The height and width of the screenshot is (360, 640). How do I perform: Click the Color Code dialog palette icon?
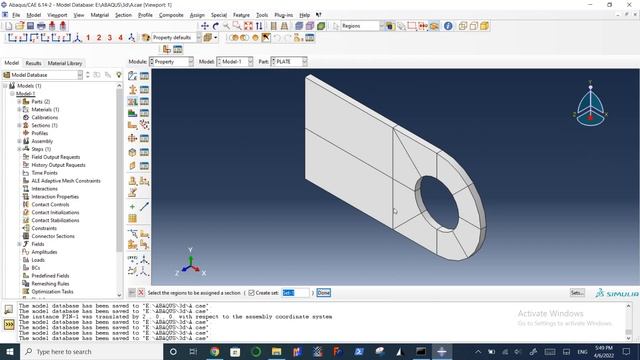146,38
